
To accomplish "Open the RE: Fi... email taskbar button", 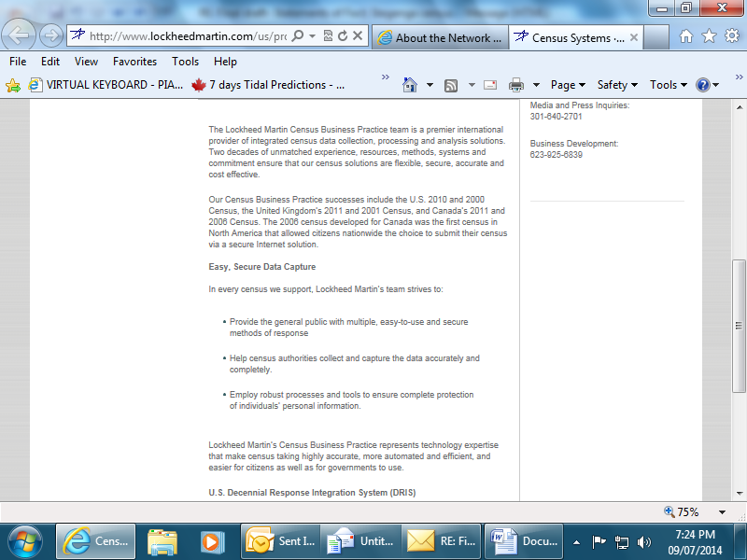I will click(441, 541).
